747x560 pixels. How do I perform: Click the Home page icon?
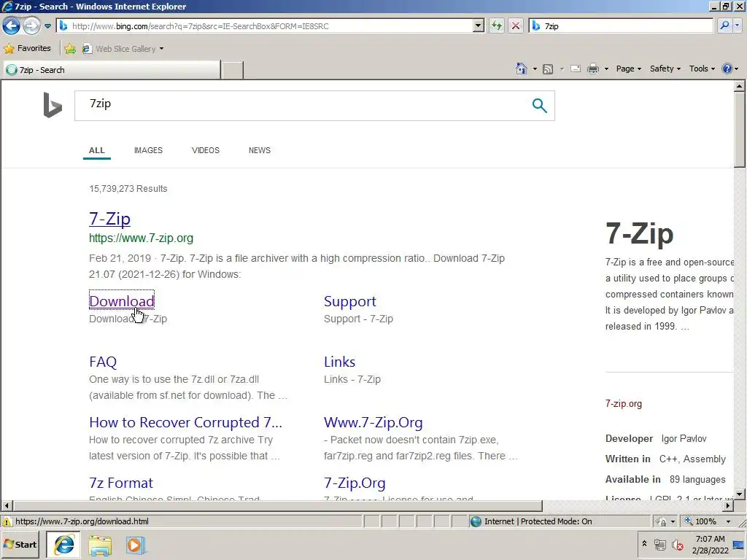[x=522, y=69]
